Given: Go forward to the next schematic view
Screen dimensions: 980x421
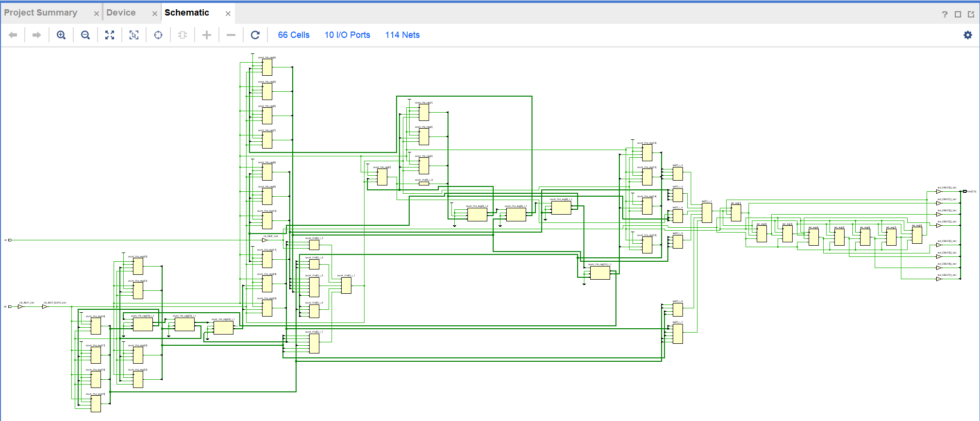Looking at the screenshot, I should tap(37, 35).
